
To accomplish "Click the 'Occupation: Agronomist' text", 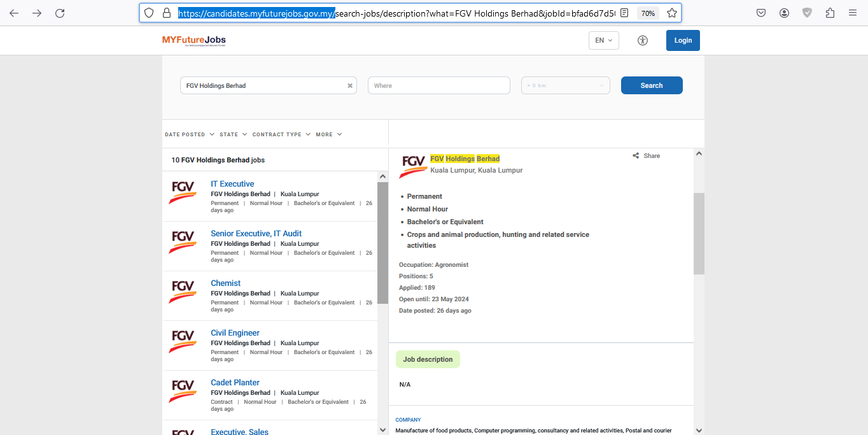I will (433, 265).
